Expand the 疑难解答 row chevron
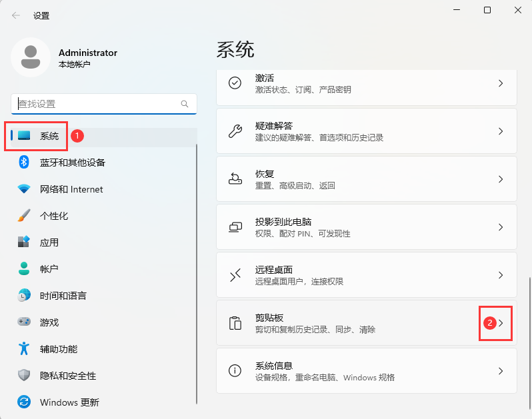Viewport: 532px width, 419px height. 501,131
